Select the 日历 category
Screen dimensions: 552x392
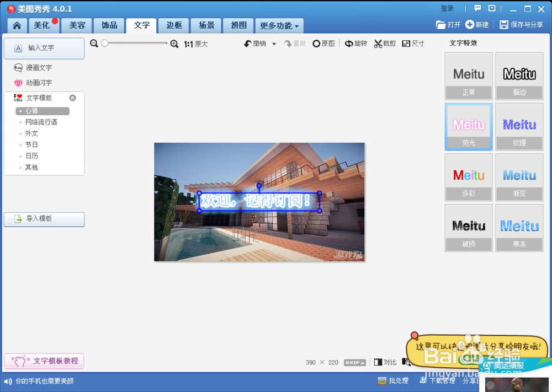[x=31, y=155]
